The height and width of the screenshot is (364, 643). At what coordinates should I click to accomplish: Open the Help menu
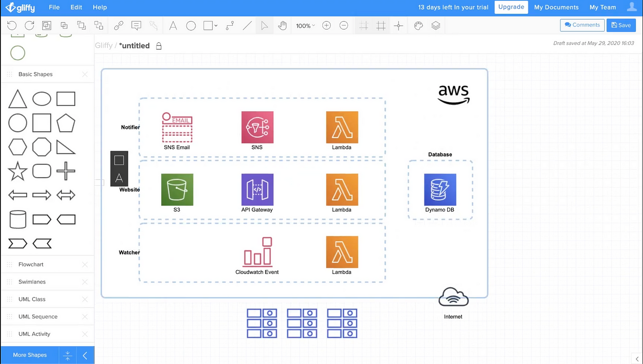(100, 7)
